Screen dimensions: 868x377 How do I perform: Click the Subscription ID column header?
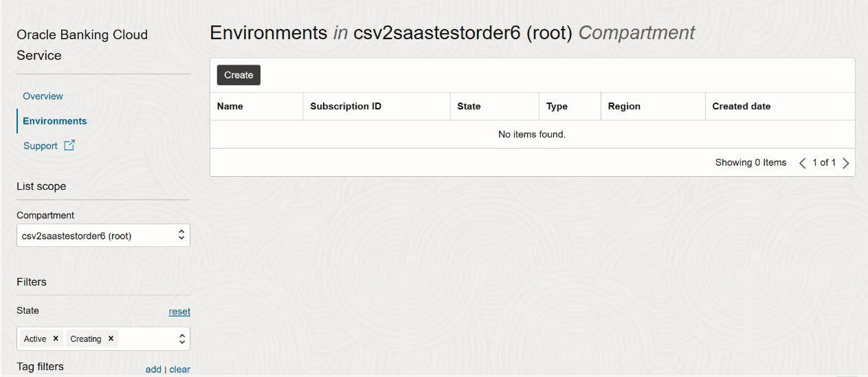[x=346, y=107]
